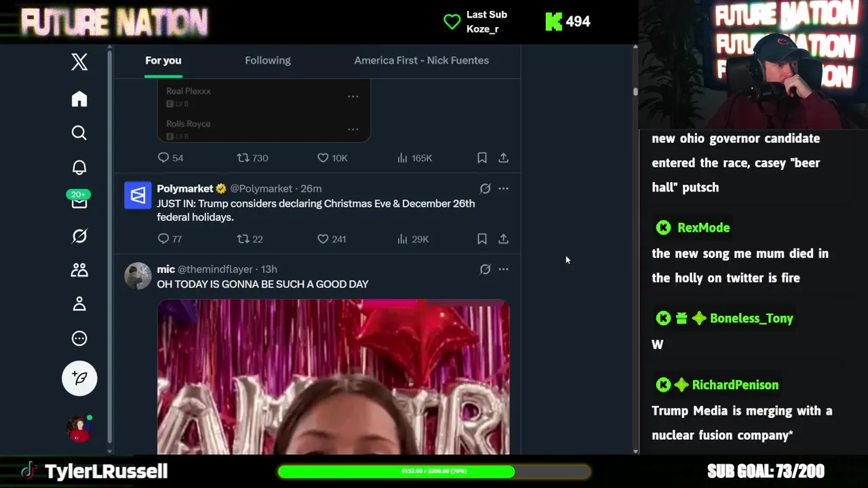Reply to Polymarket post with 77 comments

[x=170, y=239]
